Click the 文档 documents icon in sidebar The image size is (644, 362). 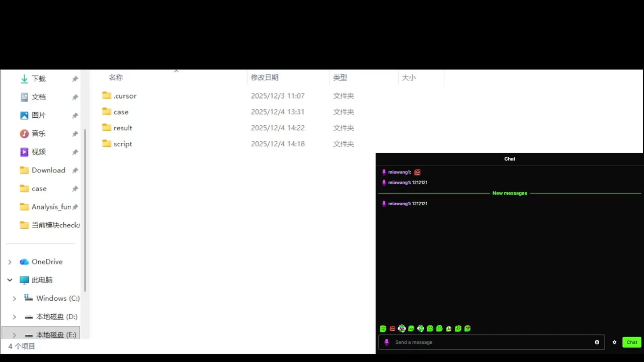pyautogui.click(x=24, y=97)
